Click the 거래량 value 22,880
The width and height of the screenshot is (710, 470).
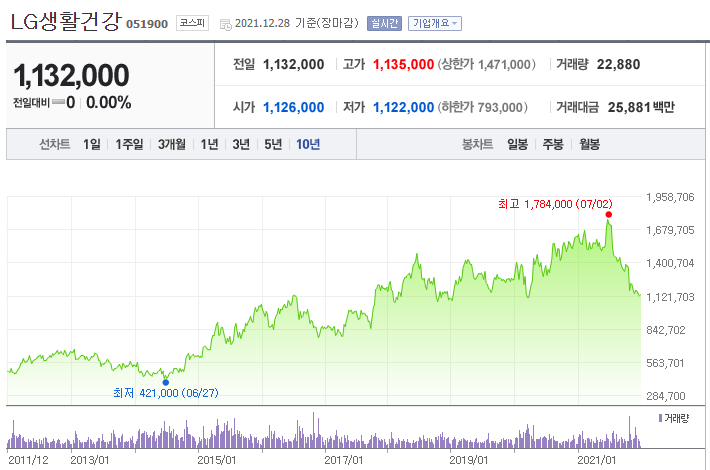618,64
